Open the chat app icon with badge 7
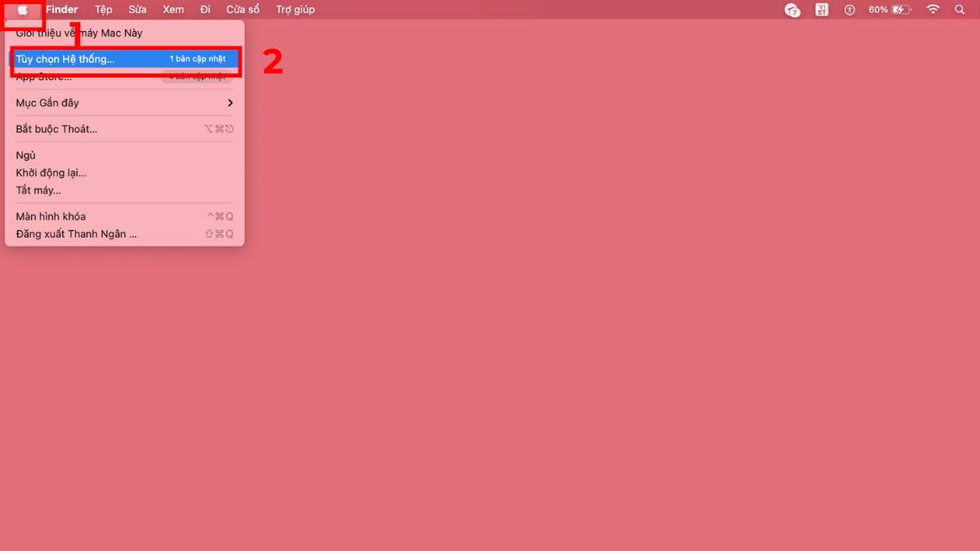980x551 pixels. pos(791,10)
